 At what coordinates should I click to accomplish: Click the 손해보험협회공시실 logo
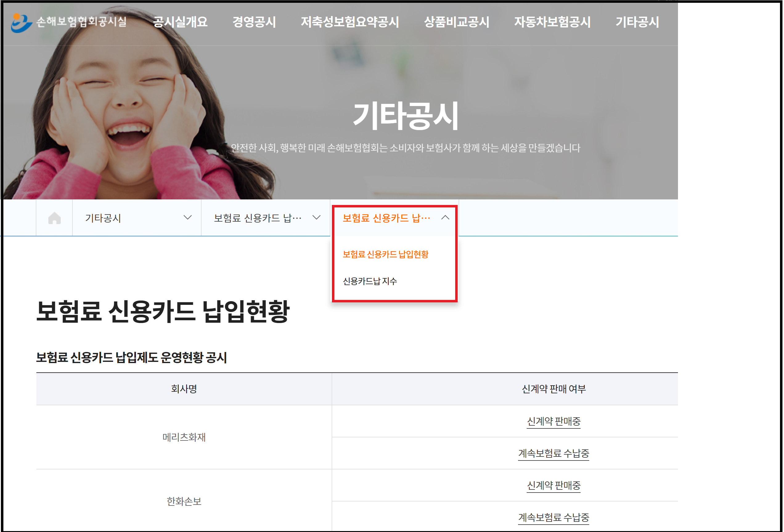point(69,22)
